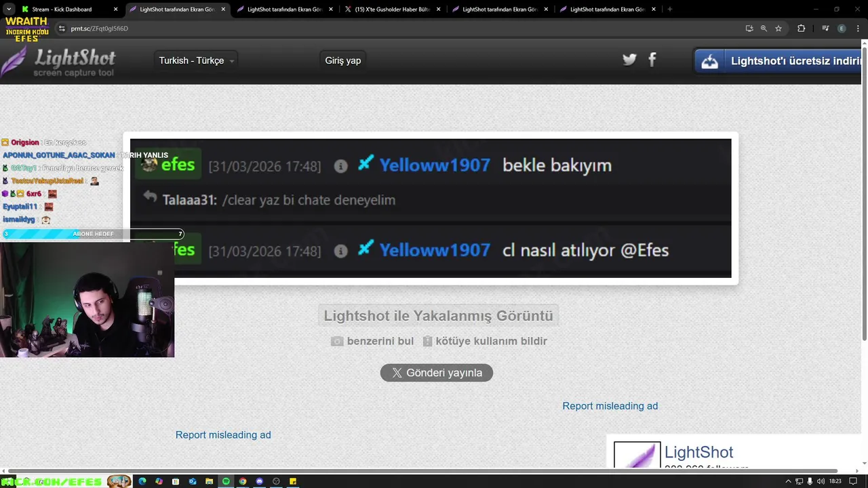
Task: Open the Twitter bird icon in header
Action: pos(629,60)
